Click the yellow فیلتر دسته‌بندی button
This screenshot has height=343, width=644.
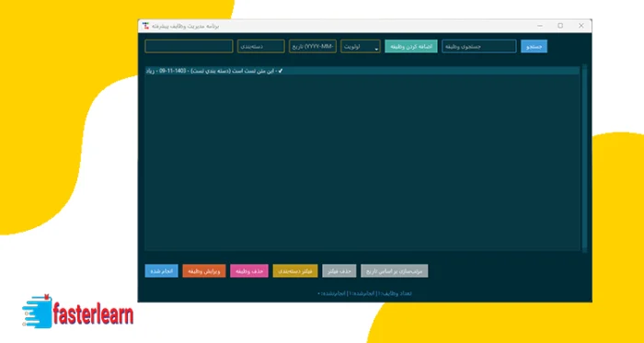click(295, 270)
